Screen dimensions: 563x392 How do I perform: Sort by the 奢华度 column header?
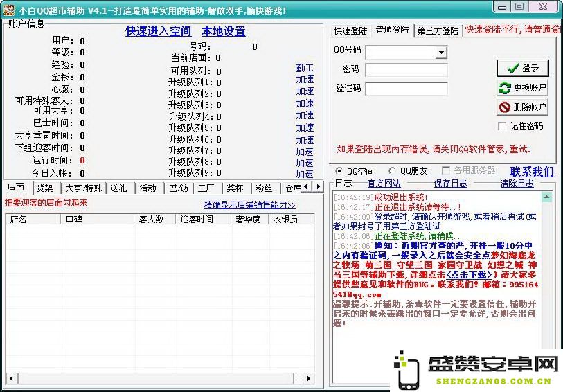(250, 219)
